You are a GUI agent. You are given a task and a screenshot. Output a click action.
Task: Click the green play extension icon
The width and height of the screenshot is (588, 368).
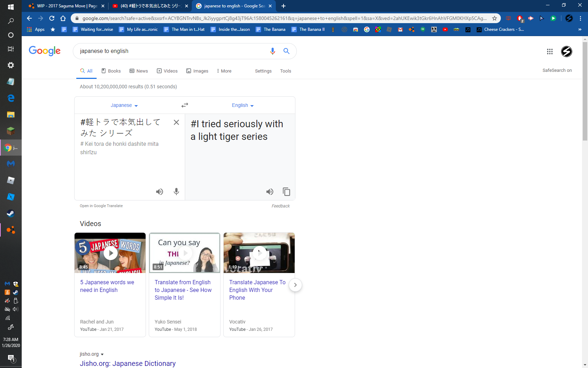coord(553,18)
